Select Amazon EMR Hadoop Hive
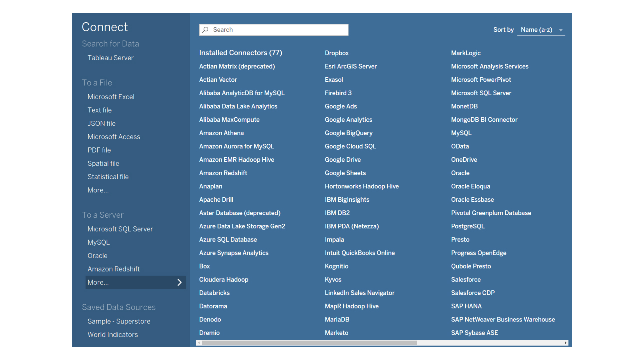This screenshot has width=644, height=360. point(237,160)
